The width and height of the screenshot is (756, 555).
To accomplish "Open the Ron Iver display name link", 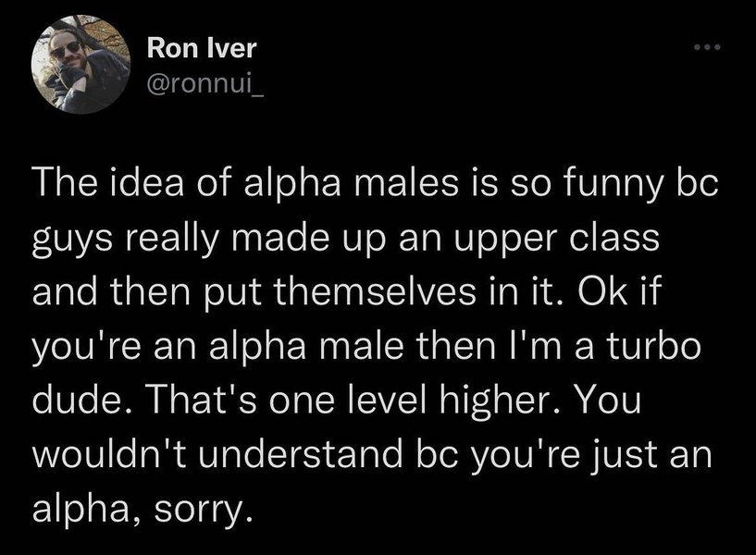I will [192, 48].
